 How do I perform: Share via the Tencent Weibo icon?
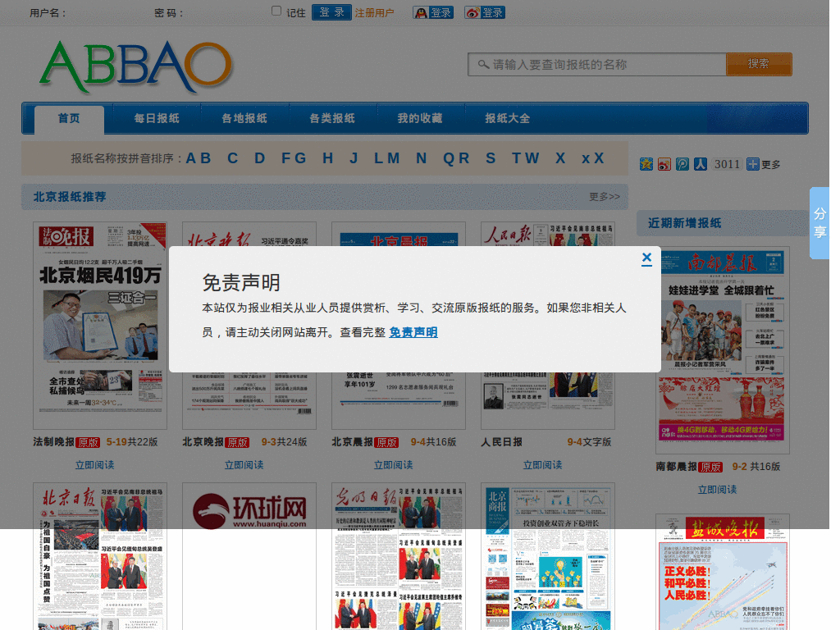682,164
